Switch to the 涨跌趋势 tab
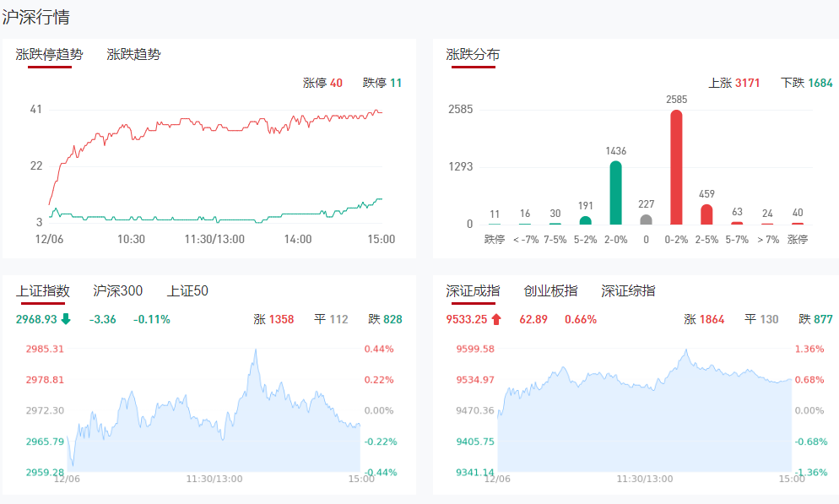The image size is (839, 504). (133, 55)
